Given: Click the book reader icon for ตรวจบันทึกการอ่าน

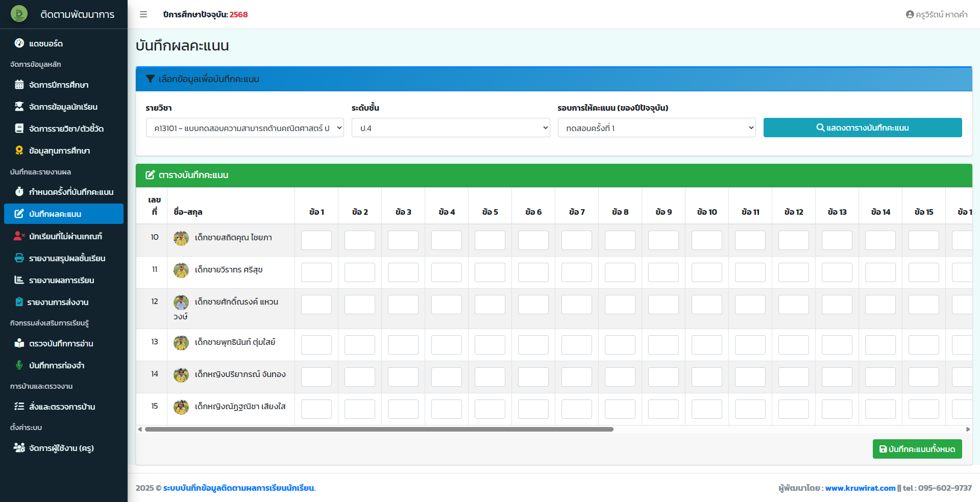Looking at the screenshot, I should (x=19, y=343).
